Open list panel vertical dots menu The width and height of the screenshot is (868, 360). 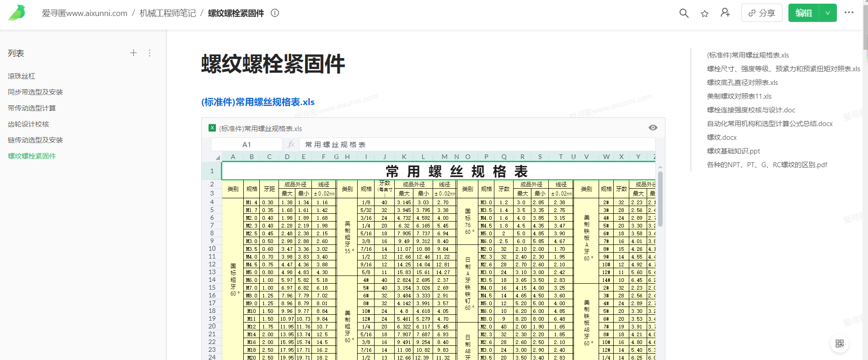click(150, 53)
